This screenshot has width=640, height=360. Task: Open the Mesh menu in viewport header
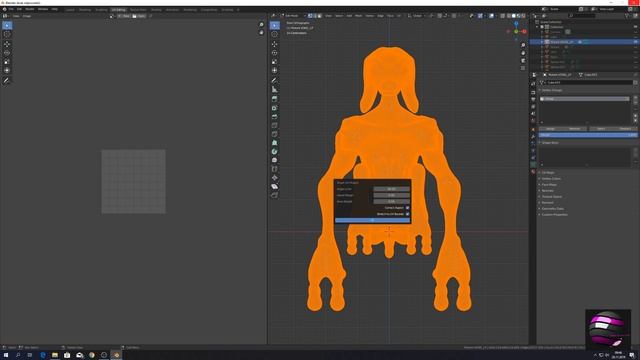pos(358,16)
